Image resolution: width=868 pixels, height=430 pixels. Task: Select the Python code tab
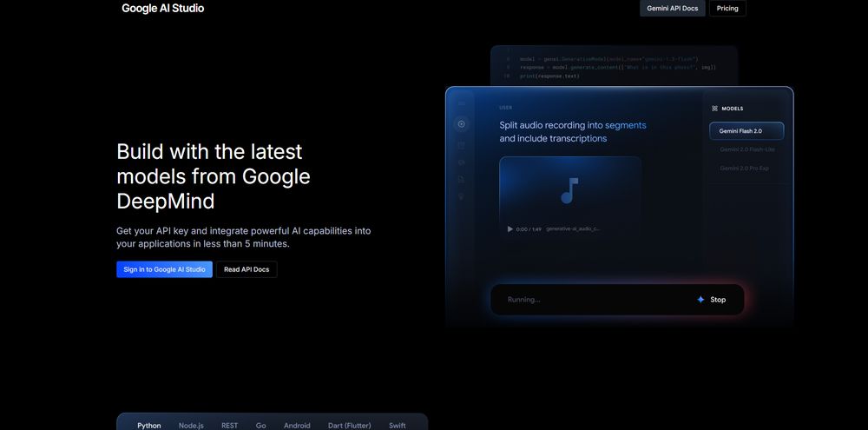(149, 425)
